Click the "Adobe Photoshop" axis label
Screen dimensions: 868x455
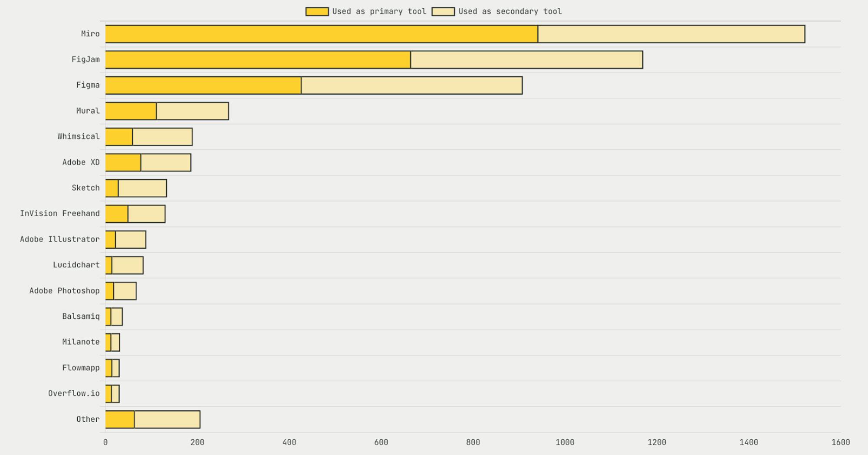point(65,291)
